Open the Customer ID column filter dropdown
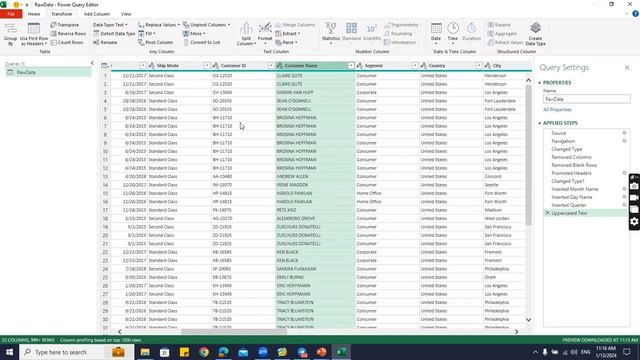Image resolution: width=640 pixels, height=360 pixels. pyautogui.click(x=271, y=66)
